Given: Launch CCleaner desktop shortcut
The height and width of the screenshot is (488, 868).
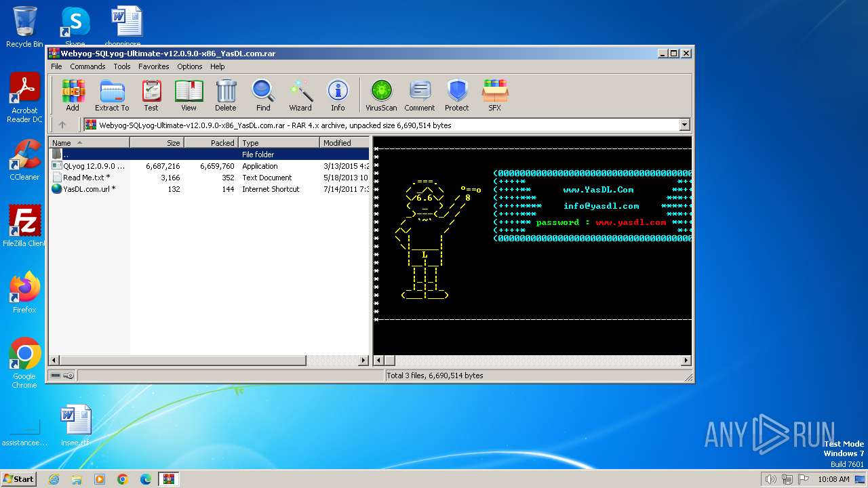Looking at the screenshot, I should pyautogui.click(x=24, y=160).
